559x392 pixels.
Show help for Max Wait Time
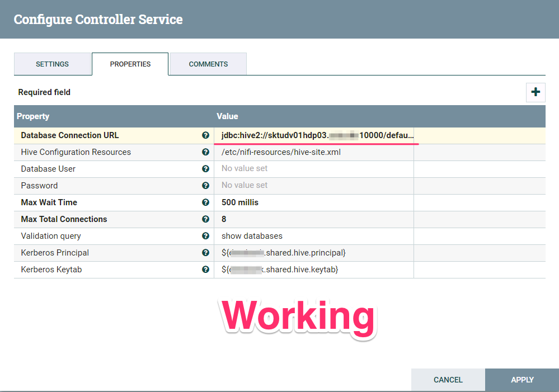[205, 202]
